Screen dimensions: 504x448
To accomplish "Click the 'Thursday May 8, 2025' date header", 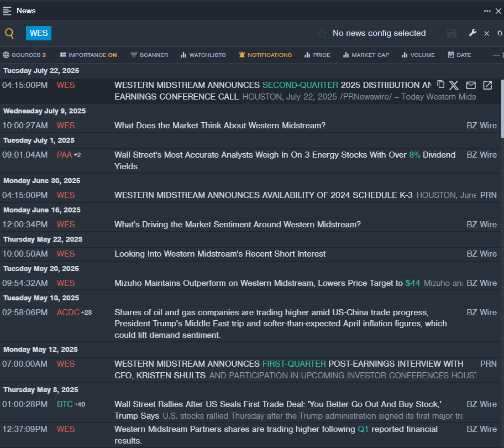I will click(41, 390).
